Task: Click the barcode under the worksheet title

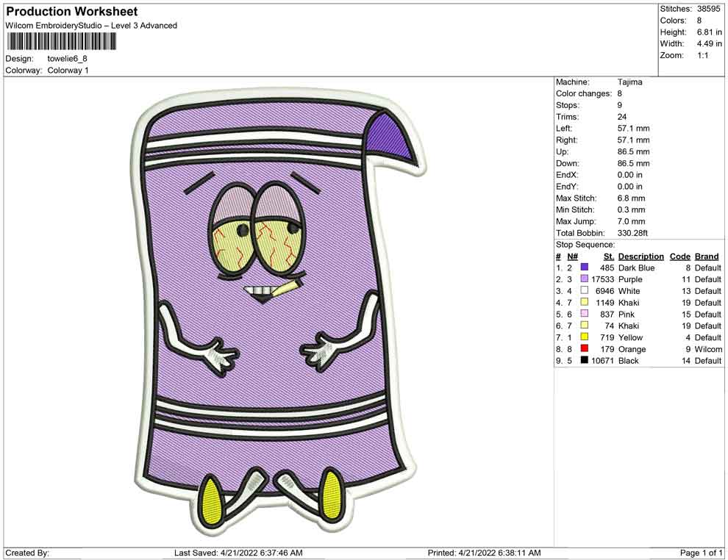Action: tap(61, 42)
